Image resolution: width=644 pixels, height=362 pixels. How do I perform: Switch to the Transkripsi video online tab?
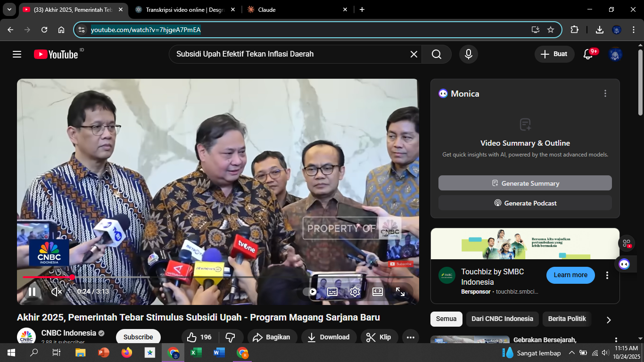[184, 9]
